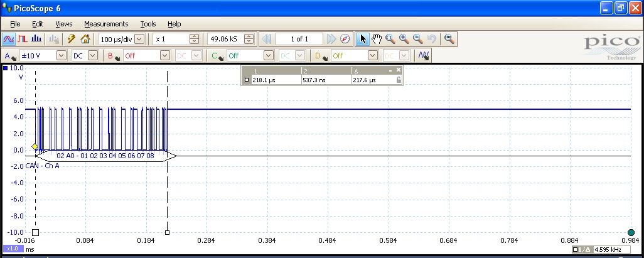Open the buffer navigator compass icon
Image resolution: width=644 pixels, height=258 pixels.
pyautogui.click(x=345, y=39)
